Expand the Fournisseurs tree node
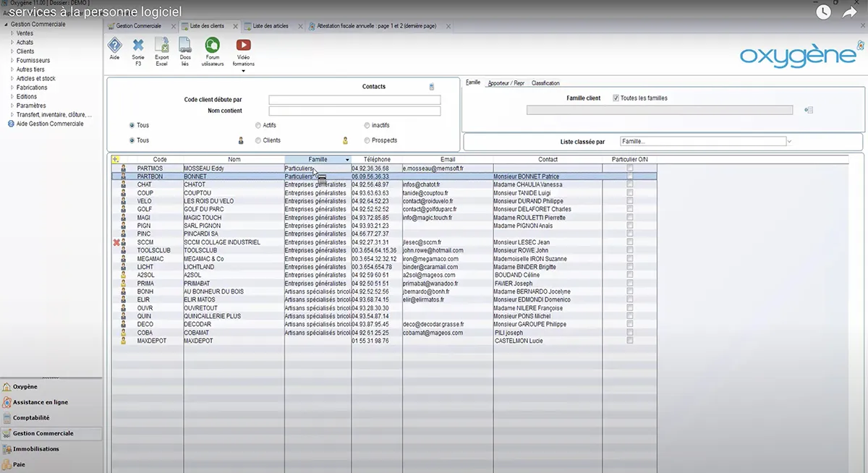This screenshot has width=868, height=473. coord(12,61)
